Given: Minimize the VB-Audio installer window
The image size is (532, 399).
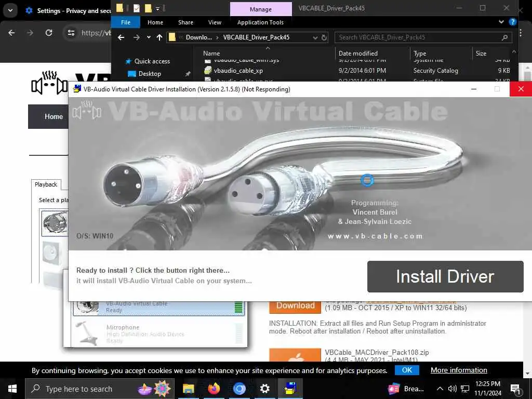Looking at the screenshot, I should pyautogui.click(x=474, y=89).
